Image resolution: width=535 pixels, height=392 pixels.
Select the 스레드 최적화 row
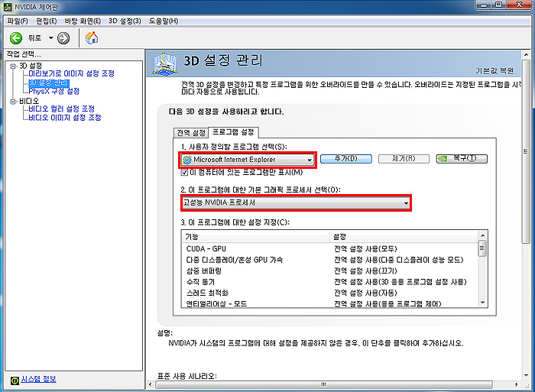click(x=330, y=293)
